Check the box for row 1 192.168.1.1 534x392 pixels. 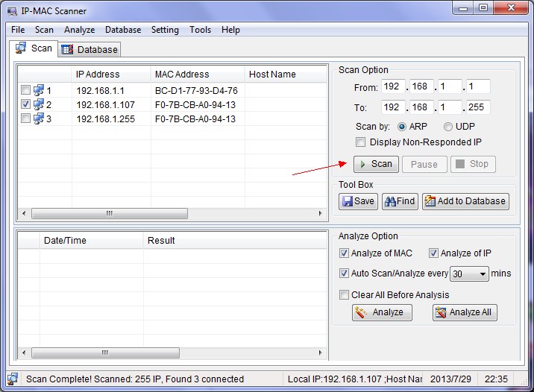tap(25, 90)
